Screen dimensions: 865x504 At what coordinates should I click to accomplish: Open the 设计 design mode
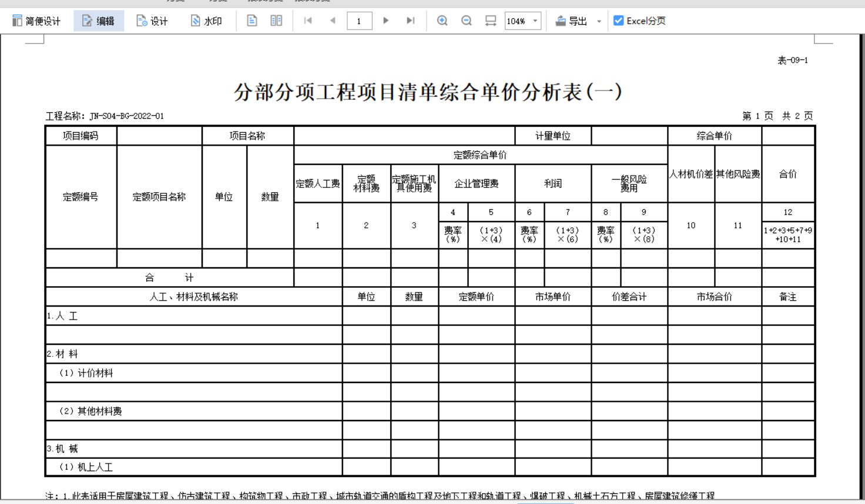[152, 21]
